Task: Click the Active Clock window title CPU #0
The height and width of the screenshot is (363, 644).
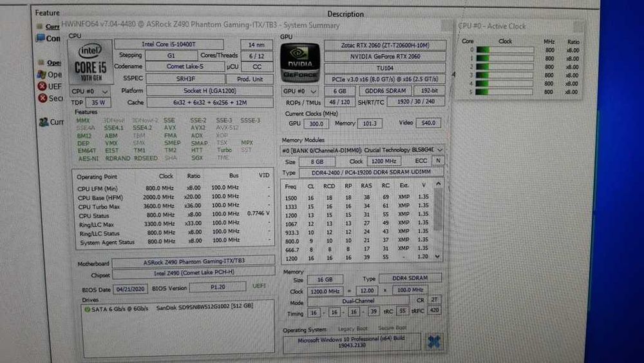Action: click(x=491, y=26)
